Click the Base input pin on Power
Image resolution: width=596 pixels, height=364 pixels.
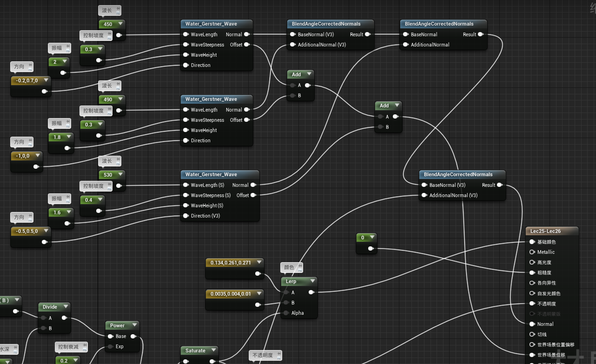(110, 336)
